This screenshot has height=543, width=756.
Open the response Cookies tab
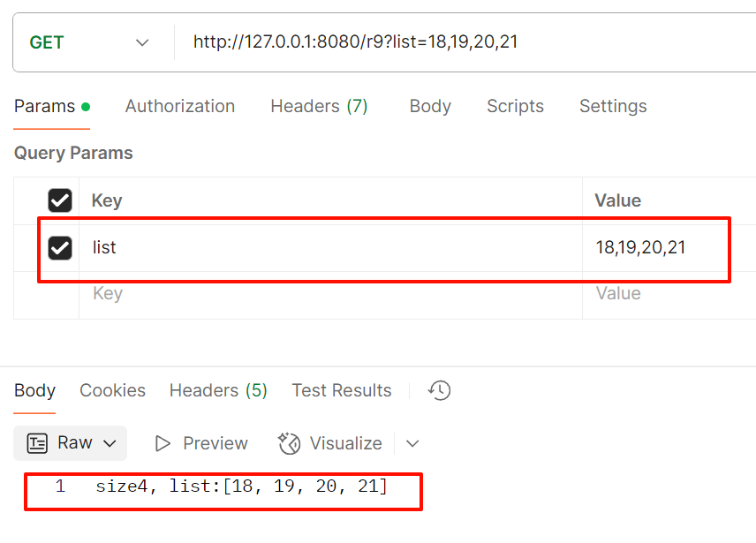coord(112,390)
